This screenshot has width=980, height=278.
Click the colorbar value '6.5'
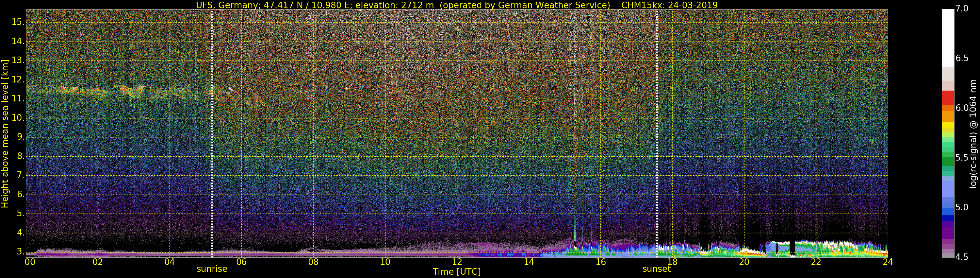point(962,58)
